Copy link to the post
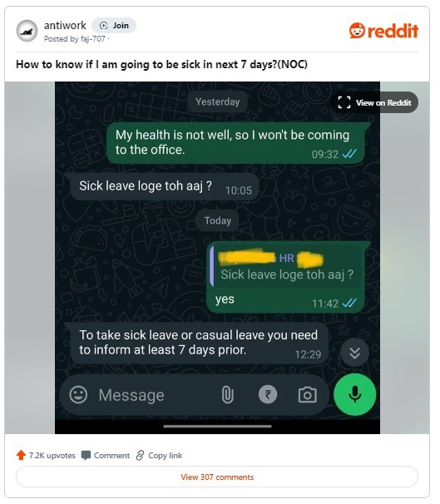The height and width of the screenshot is (504, 440). (159, 456)
